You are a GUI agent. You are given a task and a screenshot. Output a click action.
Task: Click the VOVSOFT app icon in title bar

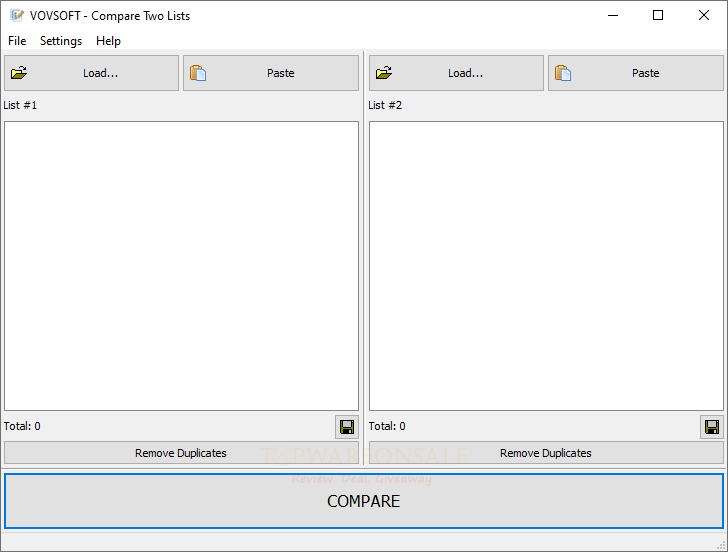tap(17, 15)
